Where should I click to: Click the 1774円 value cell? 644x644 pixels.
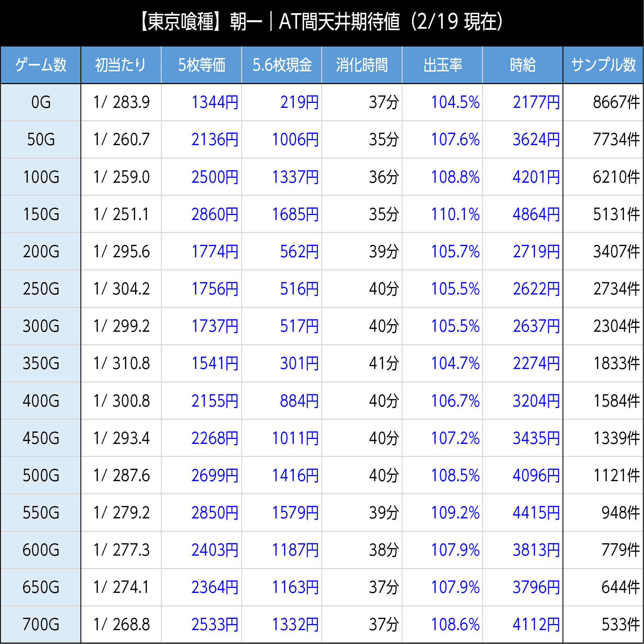(202, 252)
